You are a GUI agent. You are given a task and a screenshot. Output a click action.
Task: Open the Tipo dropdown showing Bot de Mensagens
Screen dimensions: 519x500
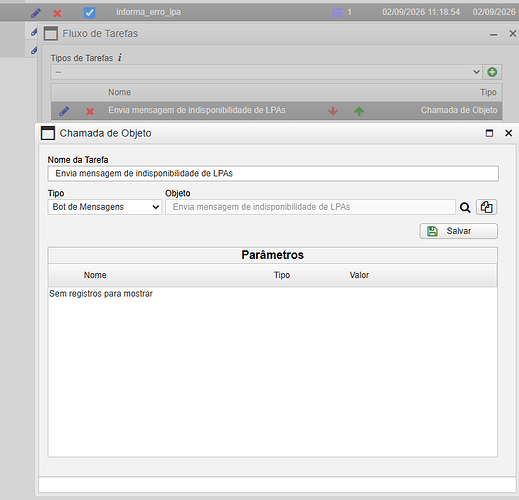[x=105, y=207]
